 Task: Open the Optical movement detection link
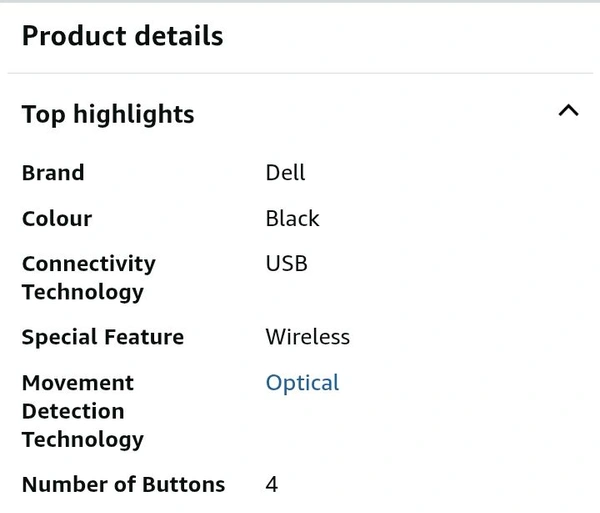tap(302, 383)
